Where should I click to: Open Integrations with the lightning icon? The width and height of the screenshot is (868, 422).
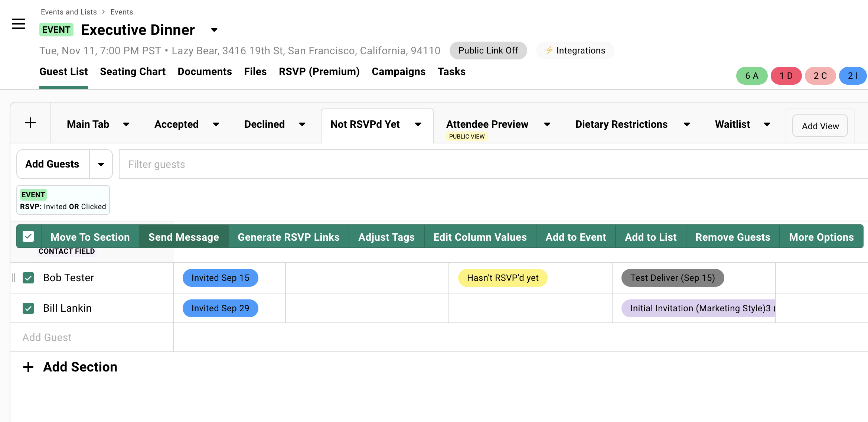tap(575, 51)
